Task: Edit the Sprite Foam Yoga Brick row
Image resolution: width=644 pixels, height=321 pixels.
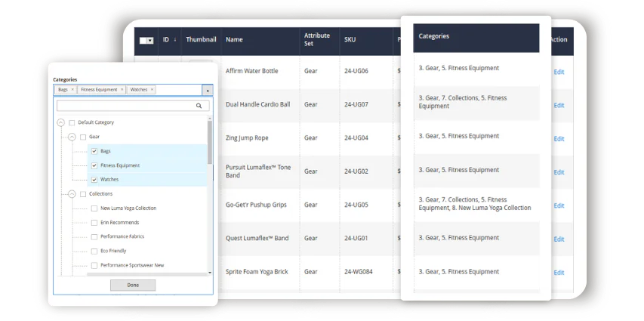Action: click(559, 273)
